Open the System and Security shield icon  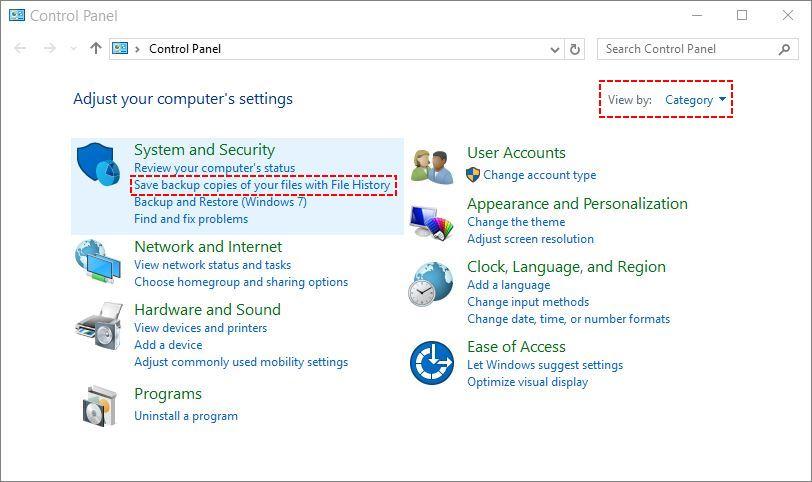click(98, 164)
